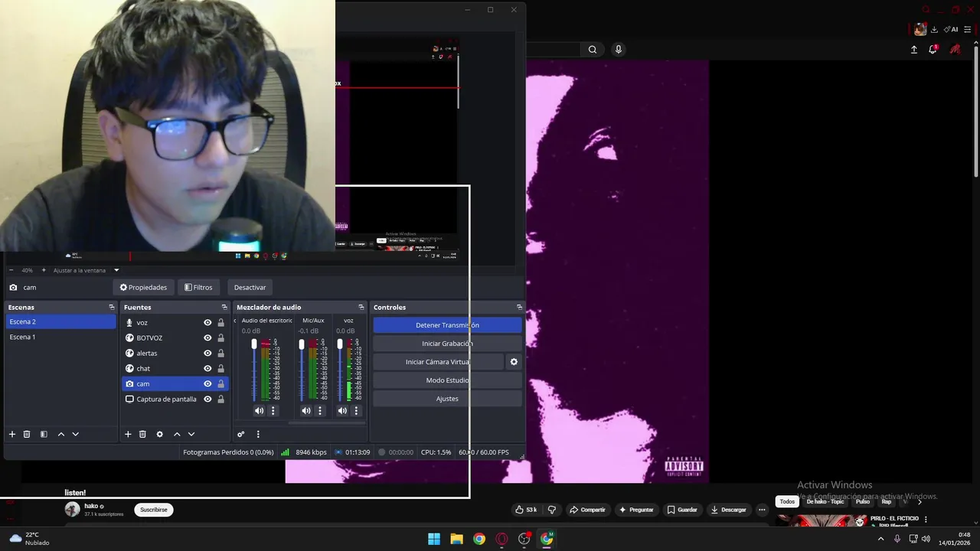
Task: Open Modo Estudio in Controles
Action: coord(447,380)
